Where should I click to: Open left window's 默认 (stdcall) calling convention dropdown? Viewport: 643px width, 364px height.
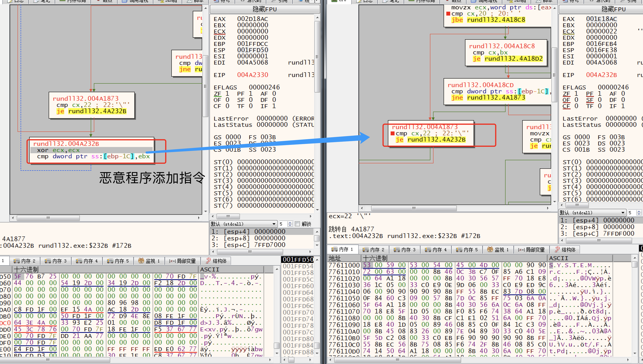tap(274, 224)
